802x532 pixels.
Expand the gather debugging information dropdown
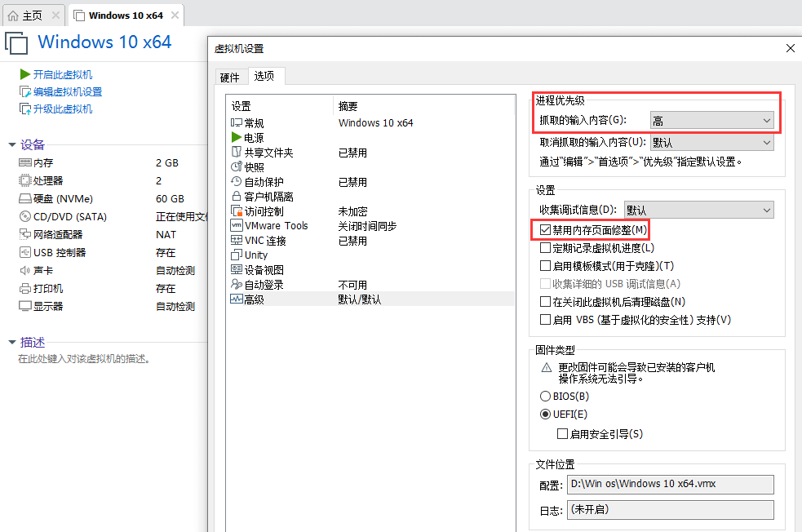coord(698,211)
